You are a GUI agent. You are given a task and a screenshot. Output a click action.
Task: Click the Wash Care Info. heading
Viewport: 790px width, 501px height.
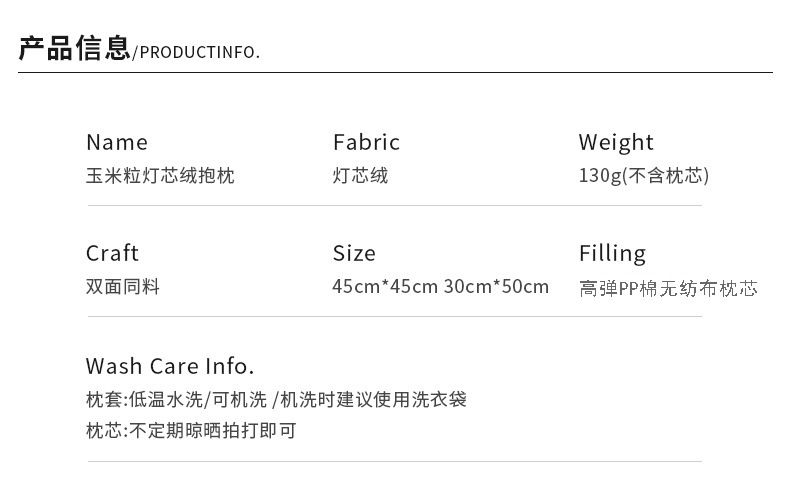[170, 365]
